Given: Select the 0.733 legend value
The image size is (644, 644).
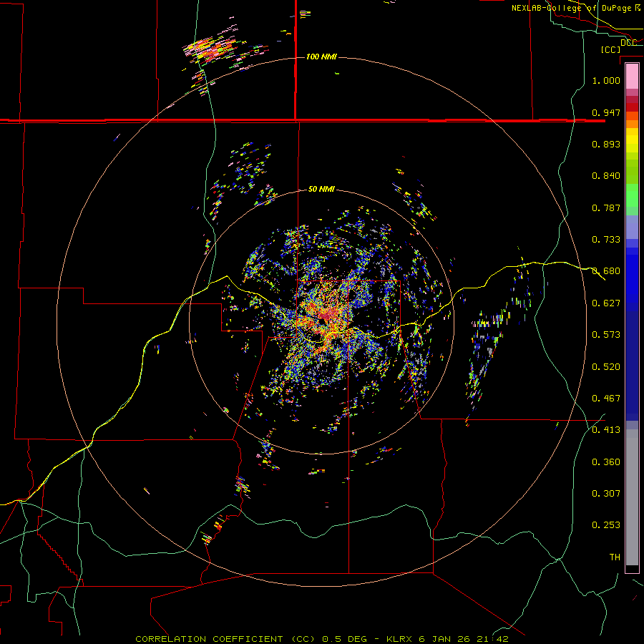Looking at the screenshot, I should click(606, 240).
